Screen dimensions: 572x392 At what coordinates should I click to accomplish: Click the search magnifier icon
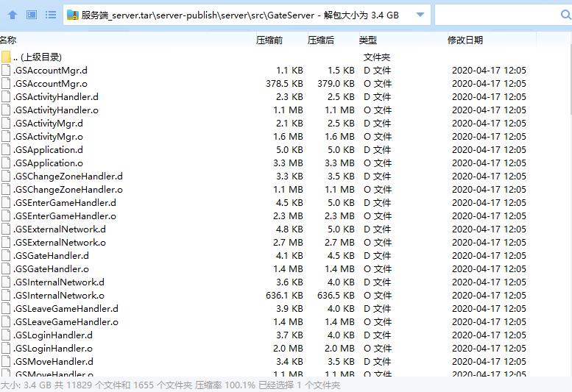click(566, 15)
